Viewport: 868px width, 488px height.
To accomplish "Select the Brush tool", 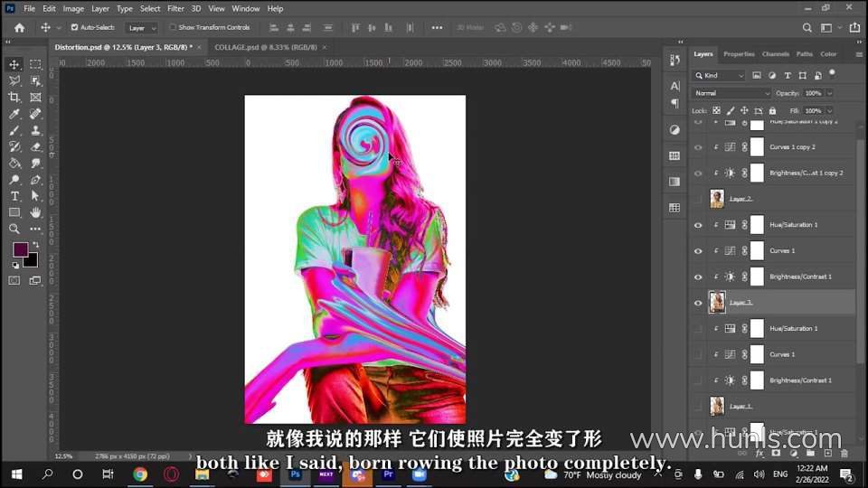I will [14, 130].
